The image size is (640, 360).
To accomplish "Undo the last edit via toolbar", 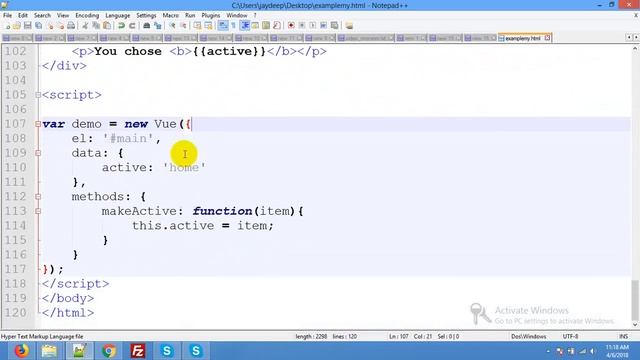I will tap(121, 26).
